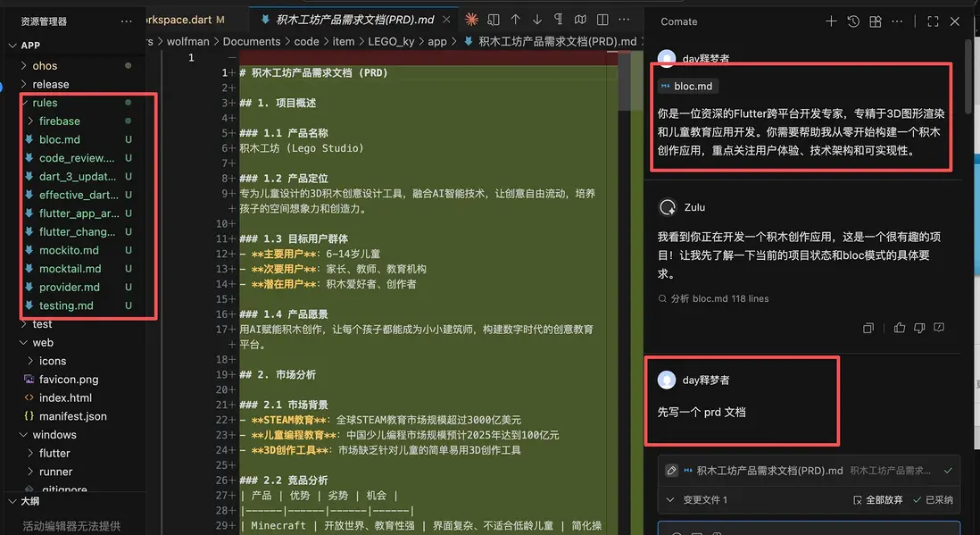Open effective_dart file in explorer
The width and height of the screenshot is (980, 535).
tap(79, 195)
